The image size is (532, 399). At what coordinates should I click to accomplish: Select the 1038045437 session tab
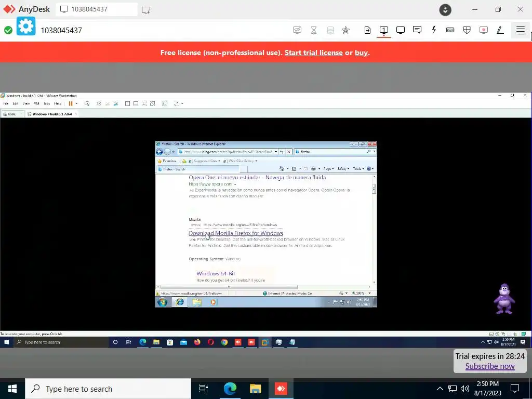click(97, 9)
